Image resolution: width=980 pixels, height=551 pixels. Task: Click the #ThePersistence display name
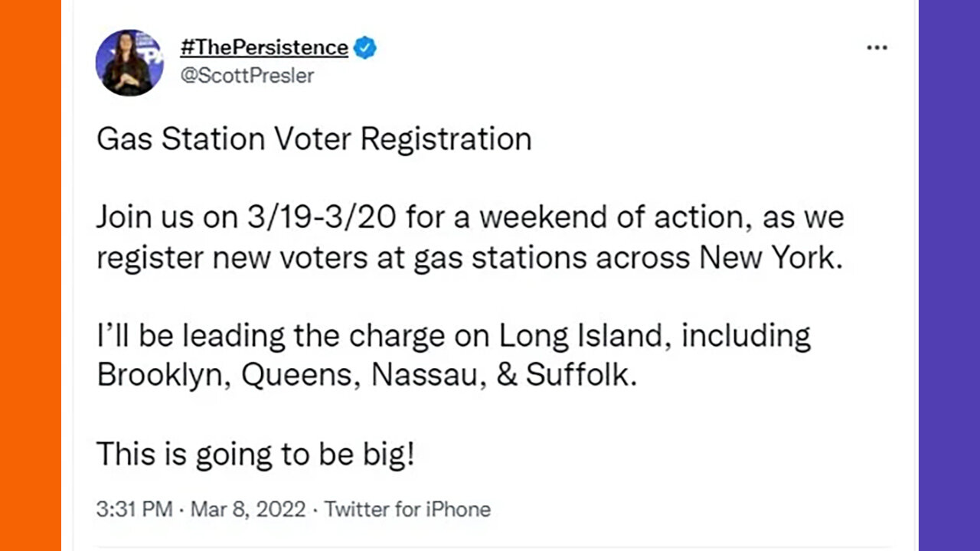pos(263,47)
